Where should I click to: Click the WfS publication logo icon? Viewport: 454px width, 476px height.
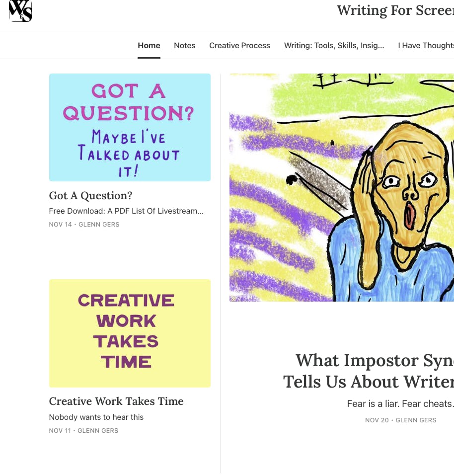point(20,11)
